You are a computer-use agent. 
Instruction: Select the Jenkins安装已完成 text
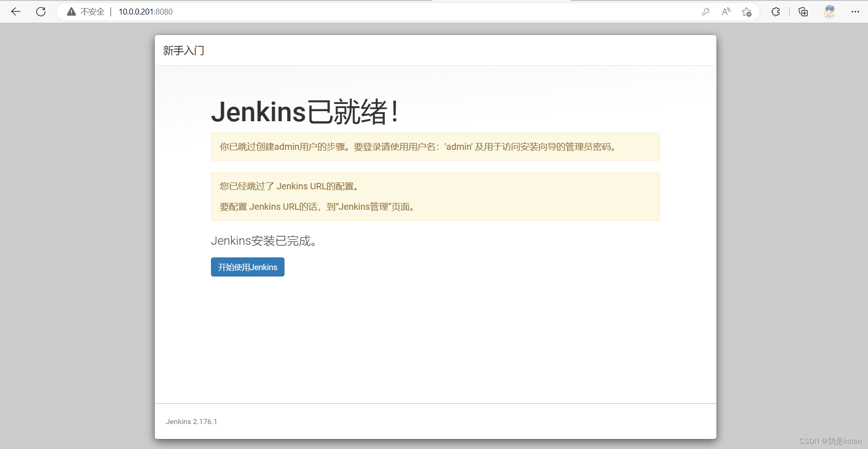tap(265, 241)
